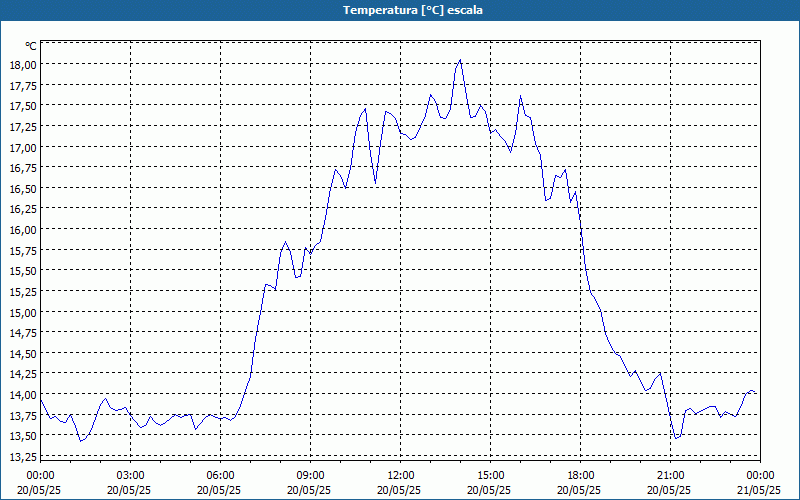Screen dimensions: 800x500
Task: Pick the "16,75" y-axis value
Action: point(23,168)
